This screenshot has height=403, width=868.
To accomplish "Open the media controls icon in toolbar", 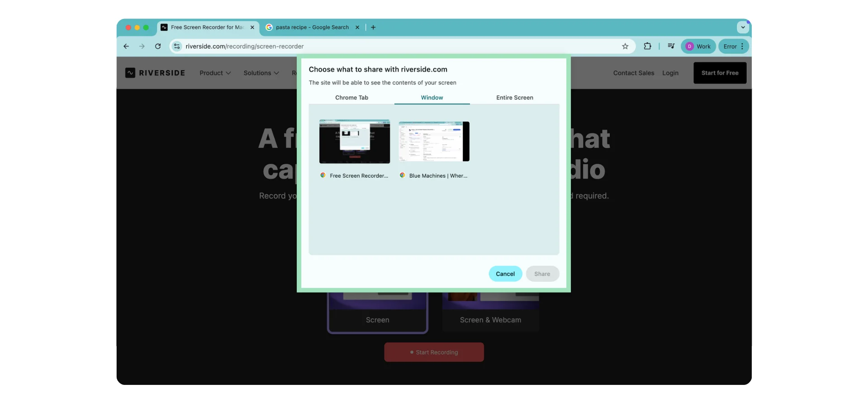I will (x=671, y=46).
